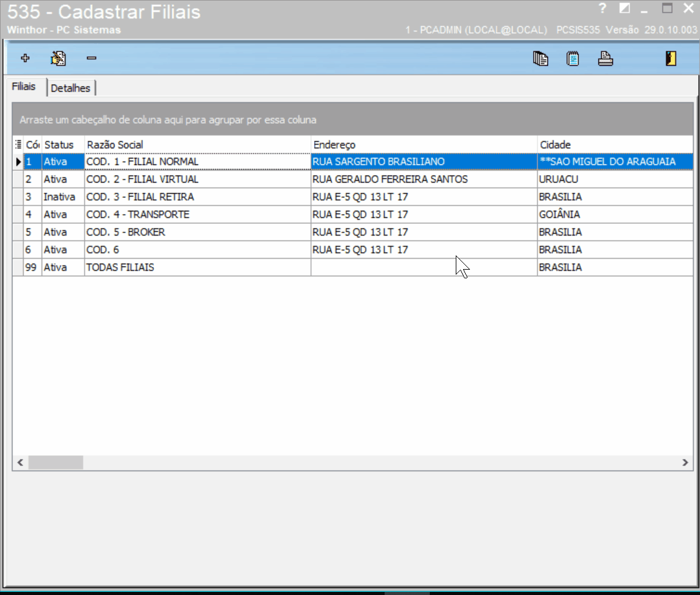
Task: Click the notepad toolbar icon
Action: [573, 59]
